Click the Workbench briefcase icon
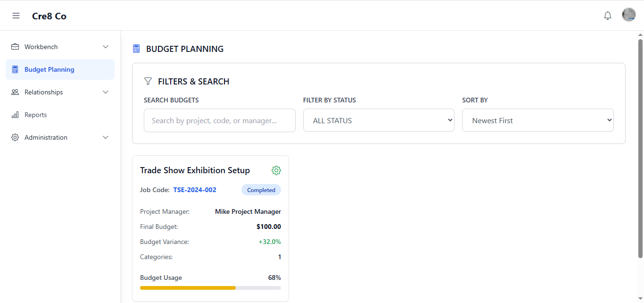This screenshot has width=644, height=303. [x=15, y=47]
